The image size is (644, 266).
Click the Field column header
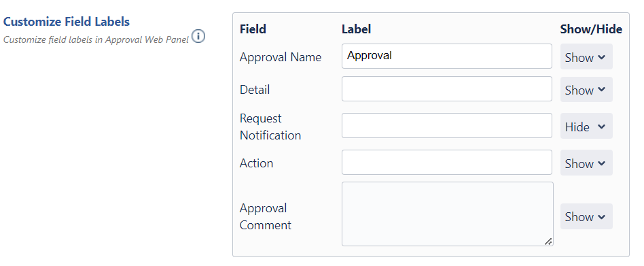coord(253,29)
